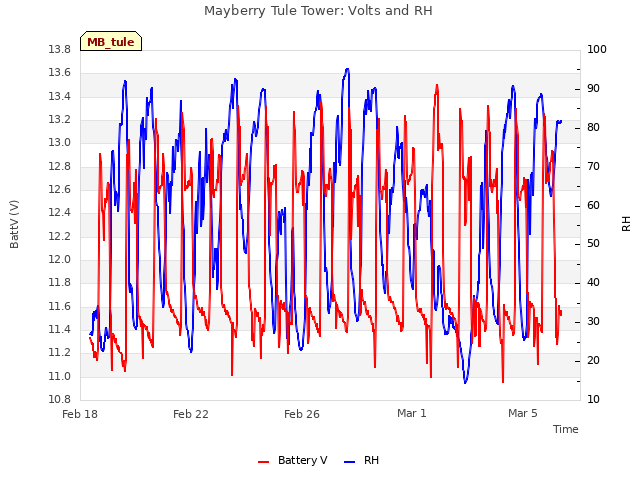Viewport: 640px width, 480px height.
Task: Select the right RH axis title
Action: (626, 224)
